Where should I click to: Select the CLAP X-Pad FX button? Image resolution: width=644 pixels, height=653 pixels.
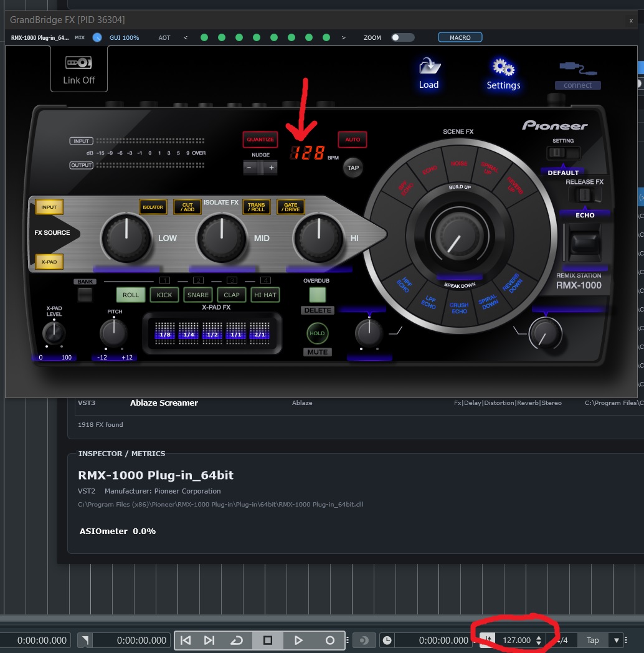click(x=232, y=295)
